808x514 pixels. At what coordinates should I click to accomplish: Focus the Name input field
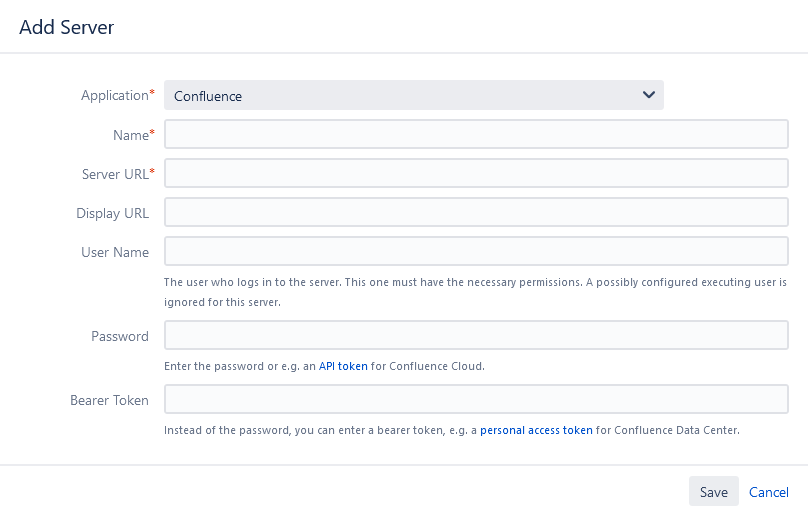tap(476, 134)
